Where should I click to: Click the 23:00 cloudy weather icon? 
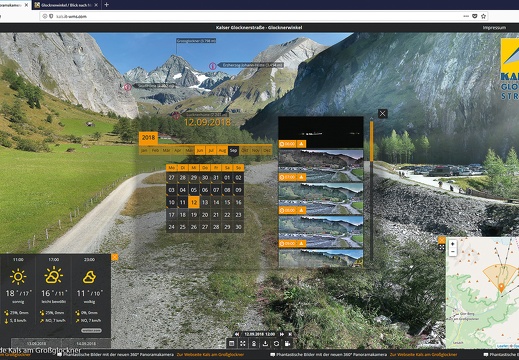(x=89, y=277)
